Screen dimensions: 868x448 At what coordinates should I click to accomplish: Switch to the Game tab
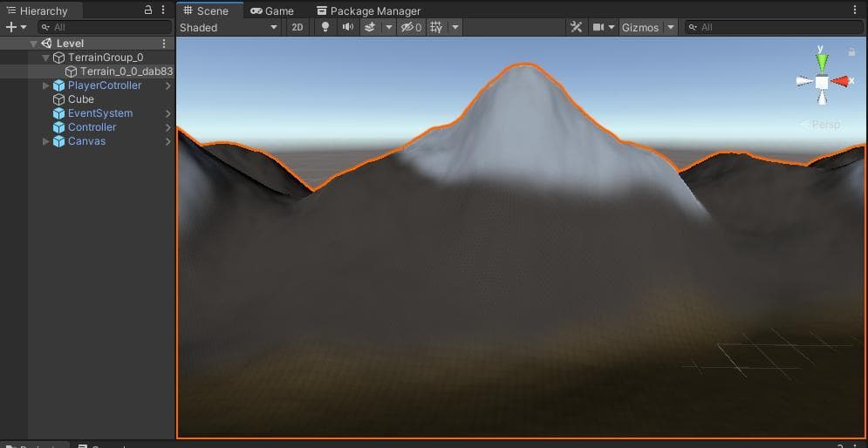tap(272, 10)
